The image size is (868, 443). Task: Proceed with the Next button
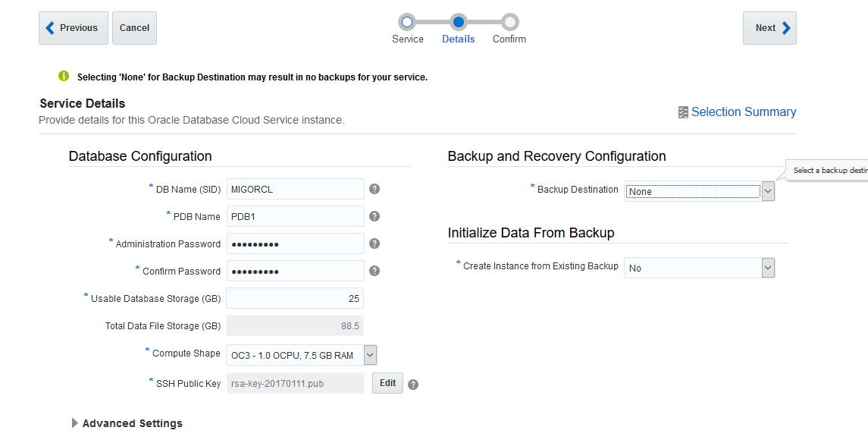click(x=769, y=28)
